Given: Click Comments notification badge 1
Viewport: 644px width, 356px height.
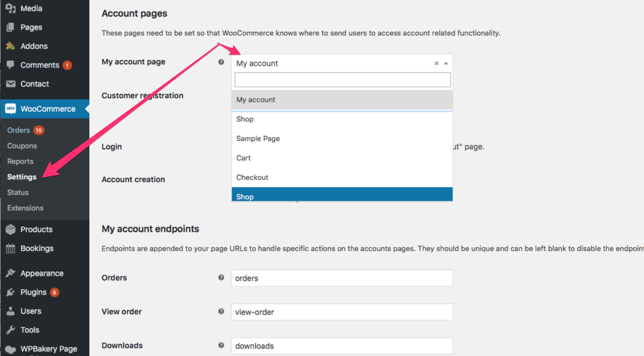Looking at the screenshot, I should point(67,65).
